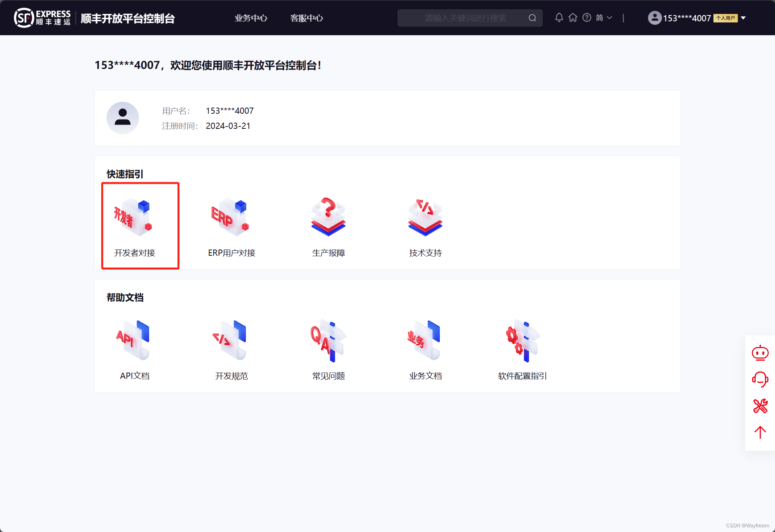Click the back-to-top arrow icon
The image size is (775, 532).
[x=760, y=432]
